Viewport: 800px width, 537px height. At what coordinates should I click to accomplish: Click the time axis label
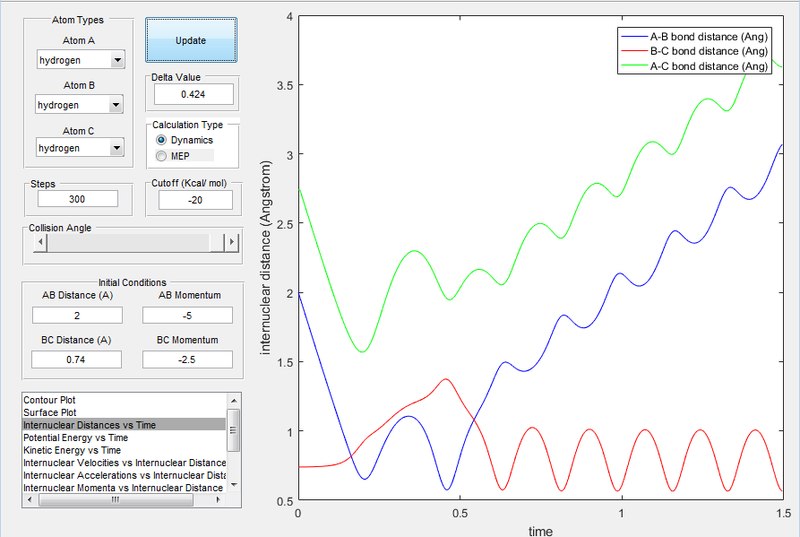coord(540,531)
